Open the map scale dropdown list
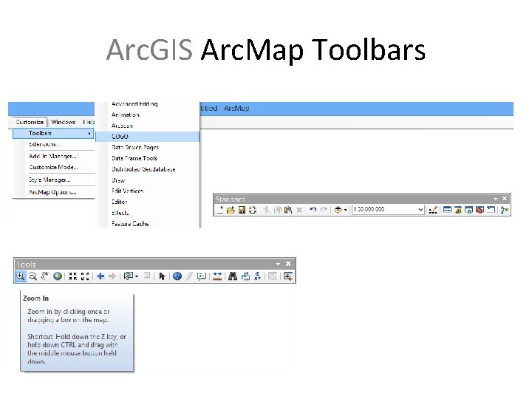 420,210
